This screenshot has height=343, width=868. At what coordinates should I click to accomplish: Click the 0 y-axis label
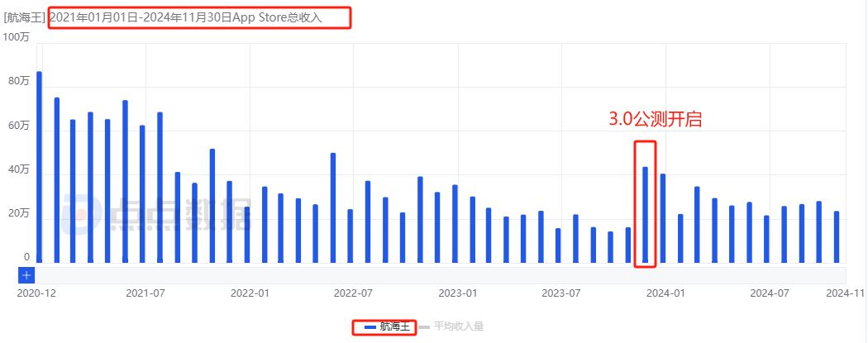[26, 258]
